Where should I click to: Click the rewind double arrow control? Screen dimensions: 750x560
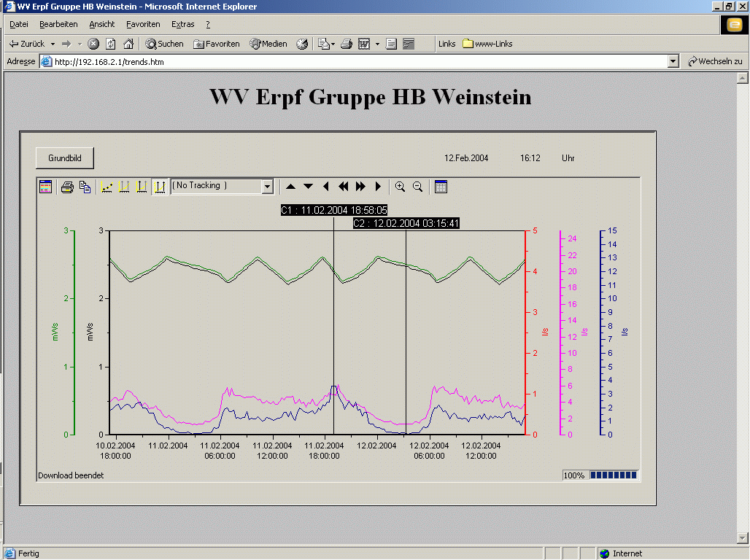click(x=343, y=186)
